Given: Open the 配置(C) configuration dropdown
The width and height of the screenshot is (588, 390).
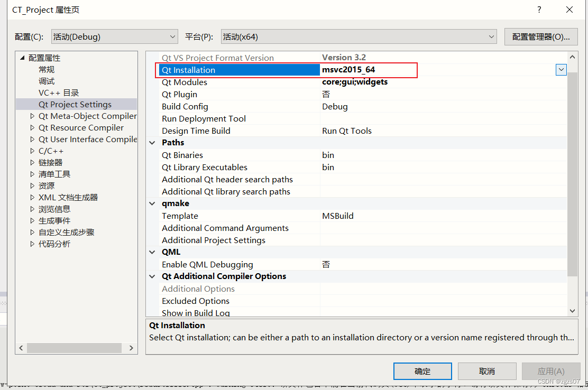Looking at the screenshot, I should 173,36.
